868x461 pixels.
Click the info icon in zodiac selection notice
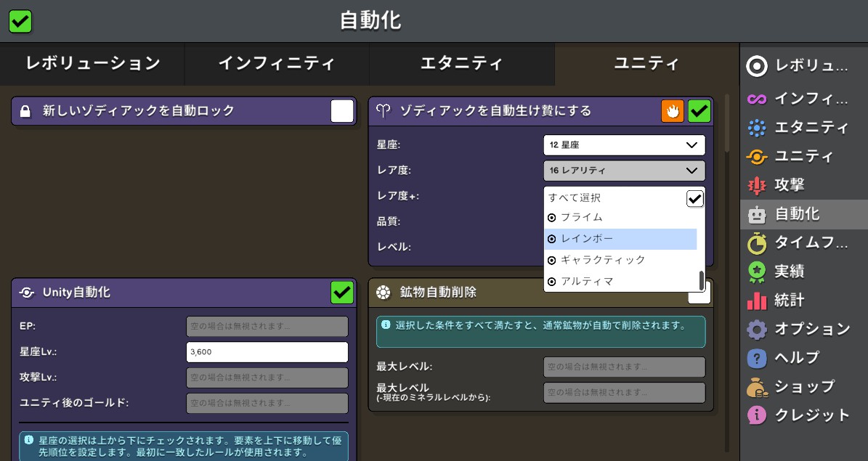click(x=29, y=441)
